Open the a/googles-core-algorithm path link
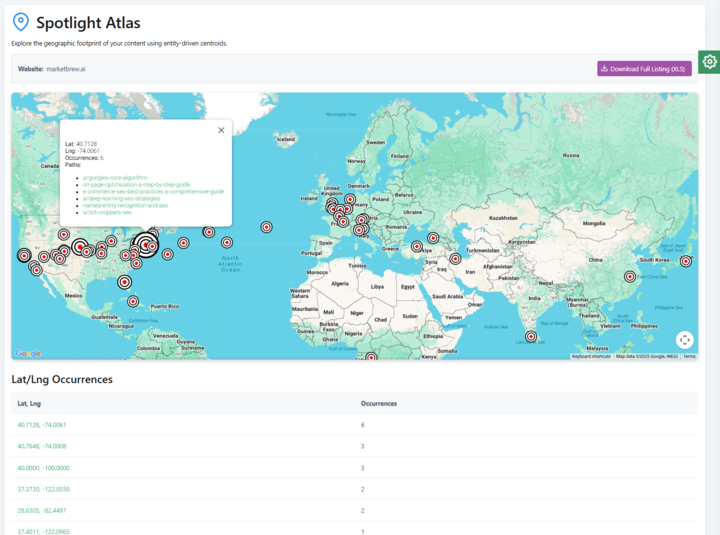 pos(115,178)
